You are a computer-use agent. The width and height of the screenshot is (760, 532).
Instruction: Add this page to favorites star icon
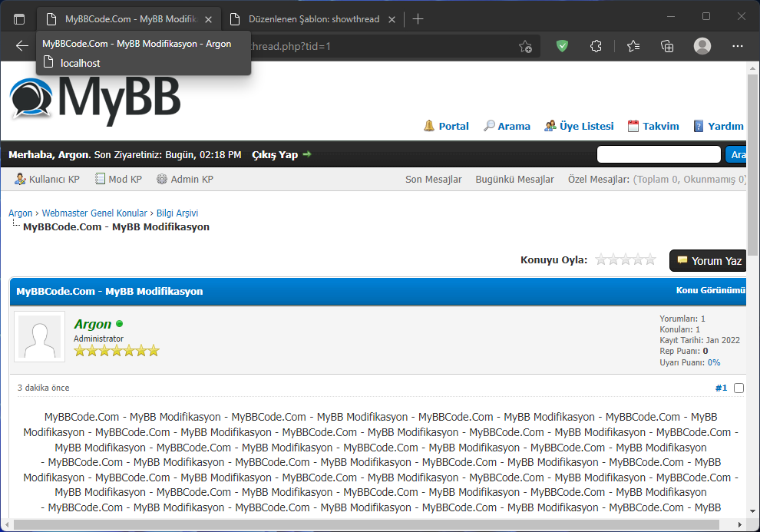[525, 47]
